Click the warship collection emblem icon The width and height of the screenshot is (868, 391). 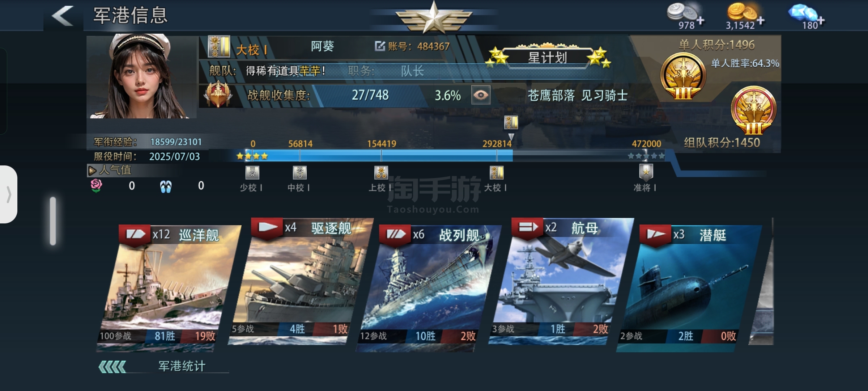point(218,95)
